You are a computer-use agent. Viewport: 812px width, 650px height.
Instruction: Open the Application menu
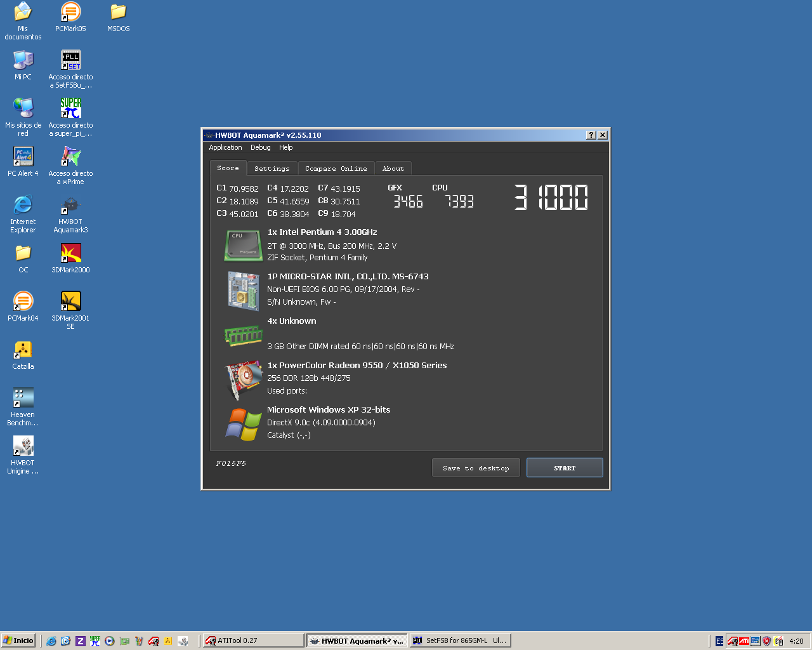[x=225, y=147]
